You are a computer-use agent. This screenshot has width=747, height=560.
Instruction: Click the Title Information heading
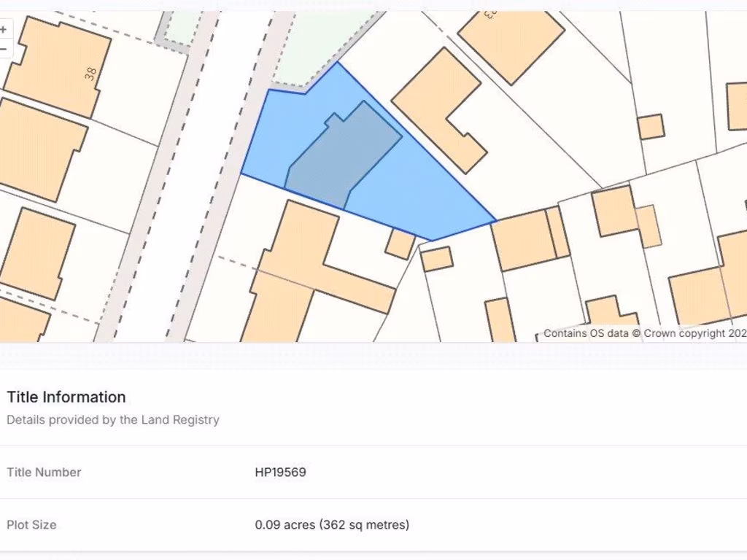click(x=66, y=397)
